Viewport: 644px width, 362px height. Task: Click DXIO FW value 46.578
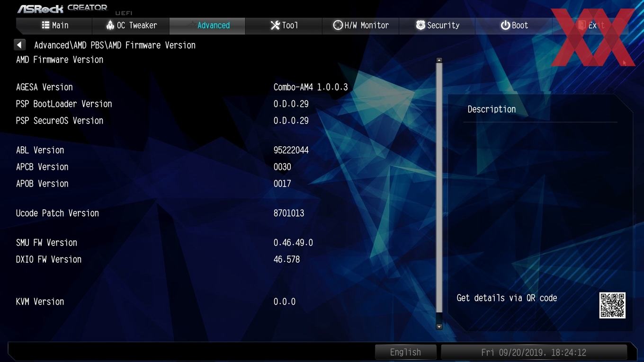pyautogui.click(x=286, y=259)
